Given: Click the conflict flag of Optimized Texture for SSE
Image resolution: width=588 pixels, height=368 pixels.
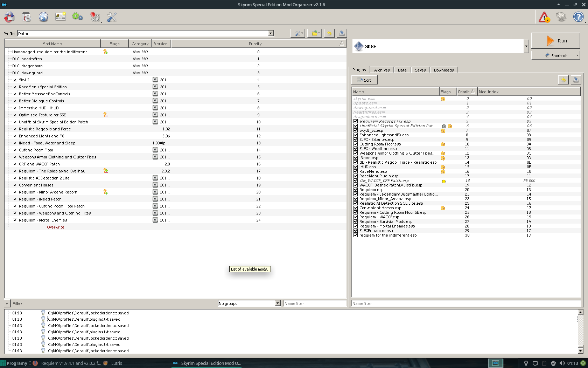Looking at the screenshot, I should tap(105, 115).
